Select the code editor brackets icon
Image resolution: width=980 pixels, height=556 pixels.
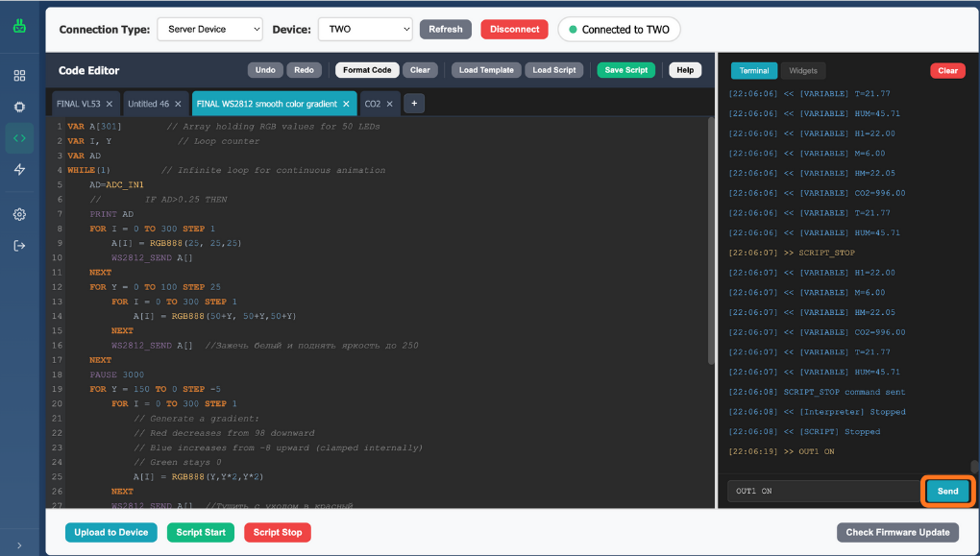coord(19,138)
